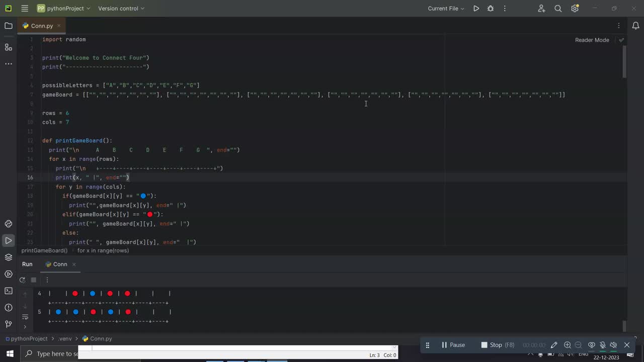Open the Structure tool window
The image size is (644, 362).
[x=9, y=47]
